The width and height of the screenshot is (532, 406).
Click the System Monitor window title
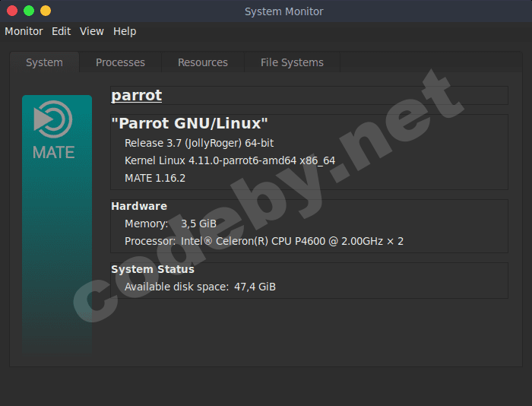[284, 11]
